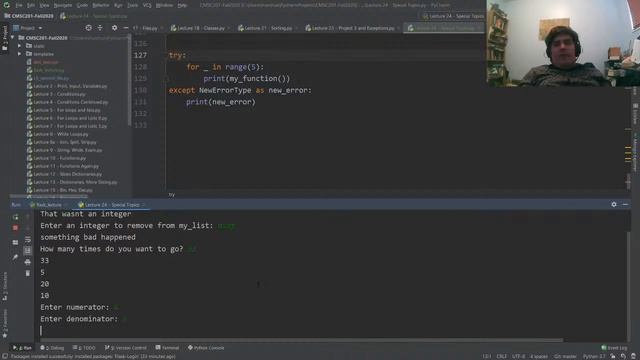The height and width of the screenshot is (360, 640).
Task: Open the Help menu
Action: click(x=182, y=5)
